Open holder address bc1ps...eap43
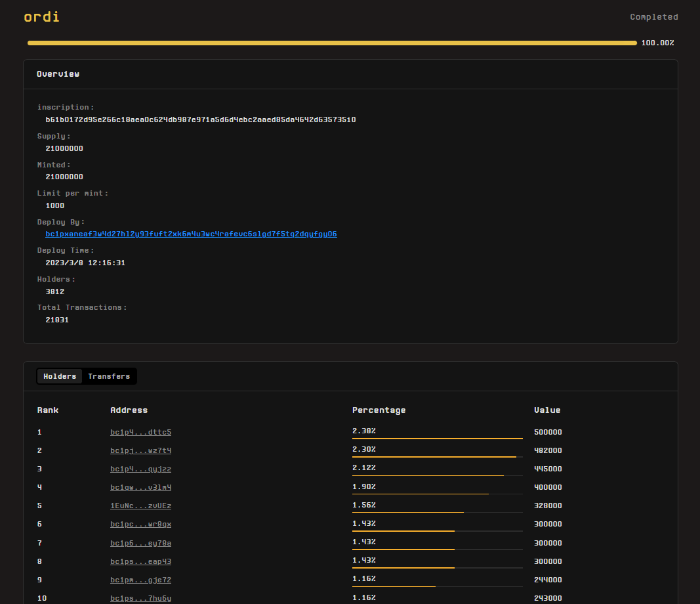This screenshot has height=604, width=700. 140,561
